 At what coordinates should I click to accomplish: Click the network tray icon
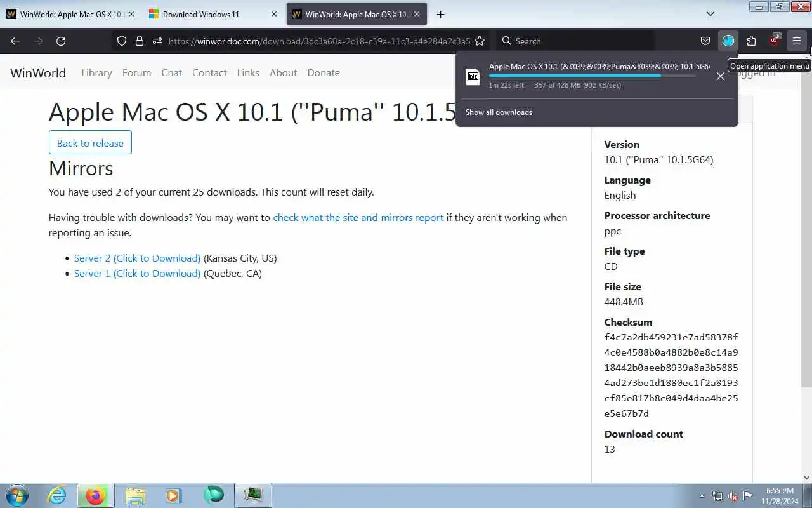(717, 496)
